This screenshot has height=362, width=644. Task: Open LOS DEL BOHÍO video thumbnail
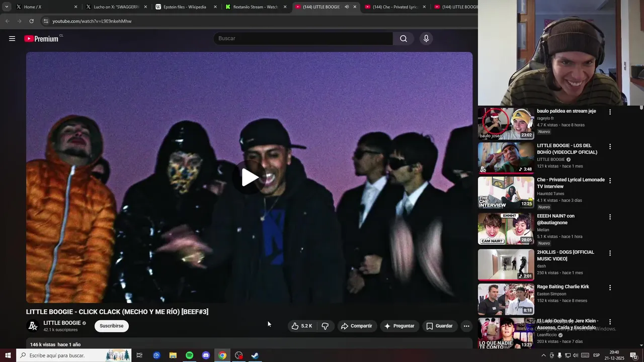coord(506,158)
